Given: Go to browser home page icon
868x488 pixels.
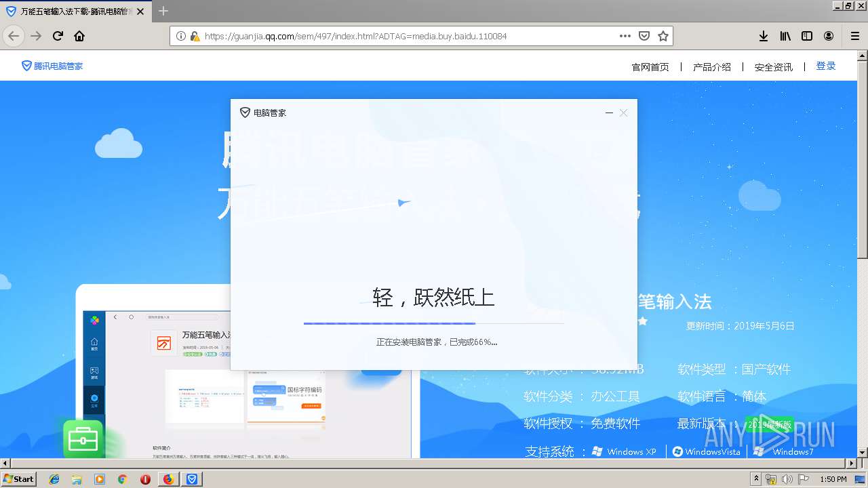Looking at the screenshot, I should click(79, 36).
